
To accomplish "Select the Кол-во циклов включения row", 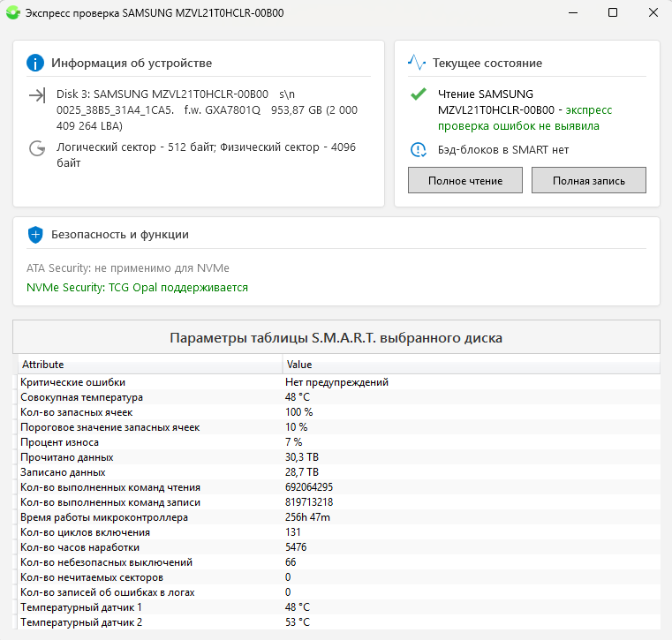I will [338, 532].
